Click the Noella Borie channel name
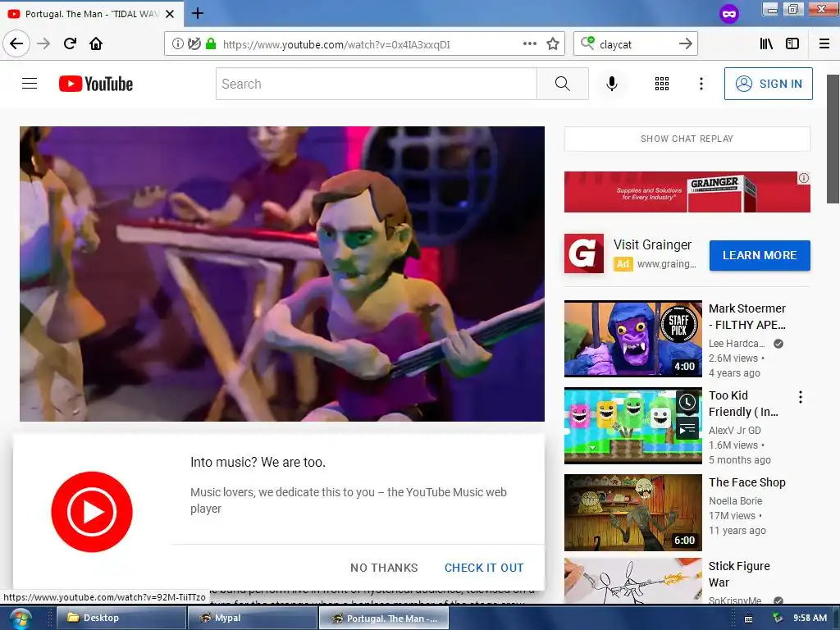 736,501
